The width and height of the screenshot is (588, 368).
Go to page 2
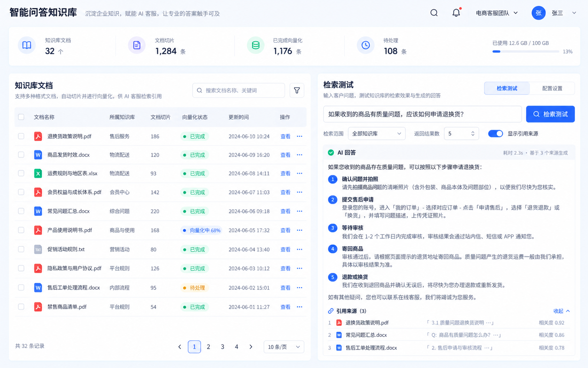pyautogui.click(x=208, y=347)
